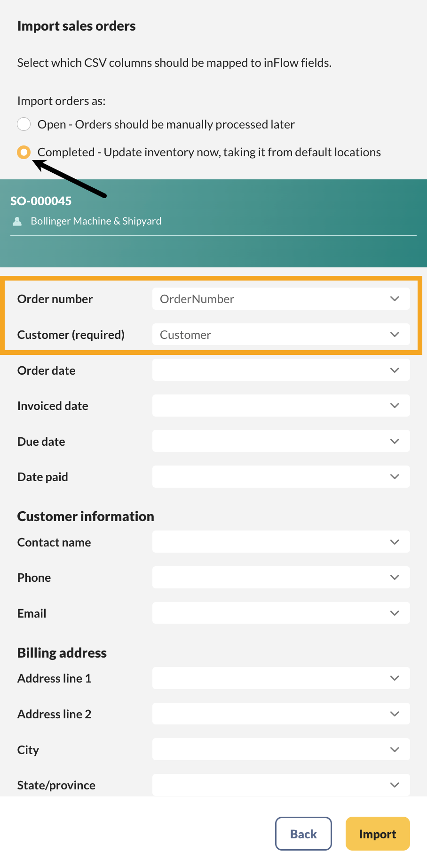Click the Address line 1 chevron
The height and width of the screenshot is (868, 427).
[395, 678]
